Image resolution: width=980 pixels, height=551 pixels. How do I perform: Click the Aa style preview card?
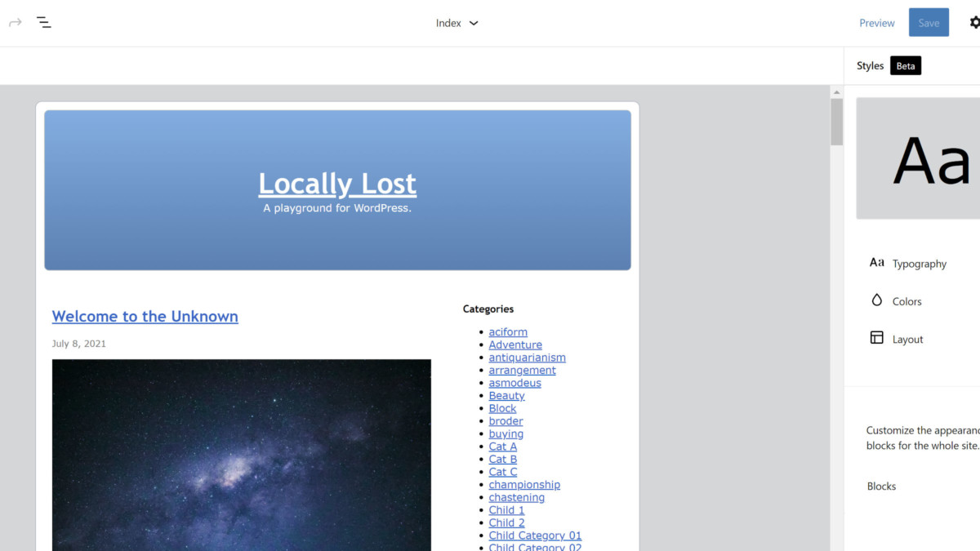pos(919,158)
